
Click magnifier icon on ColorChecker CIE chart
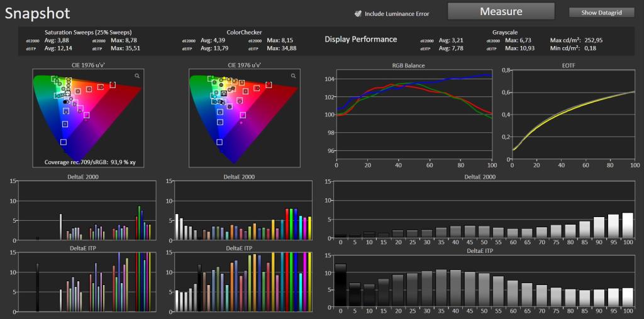293,76
